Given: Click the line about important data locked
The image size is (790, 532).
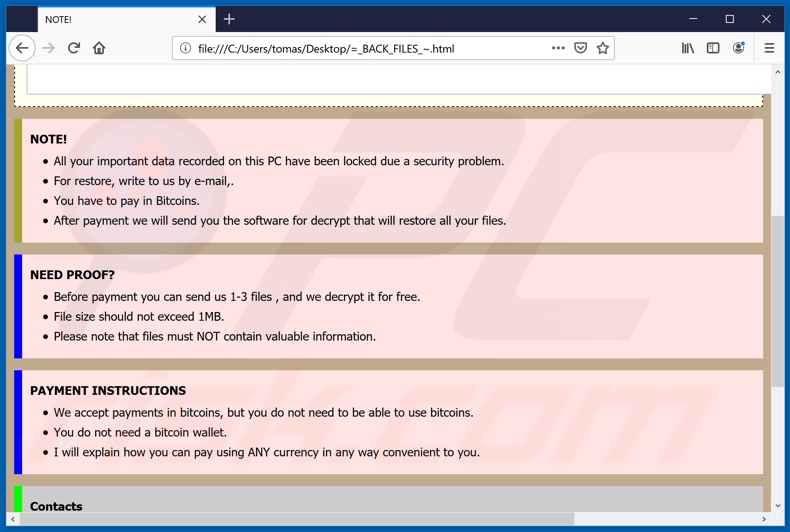Looking at the screenshot, I should [x=279, y=161].
